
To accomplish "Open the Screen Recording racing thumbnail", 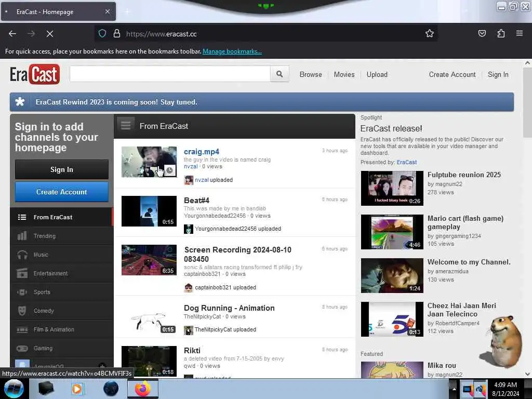I will pyautogui.click(x=149, y=260).
